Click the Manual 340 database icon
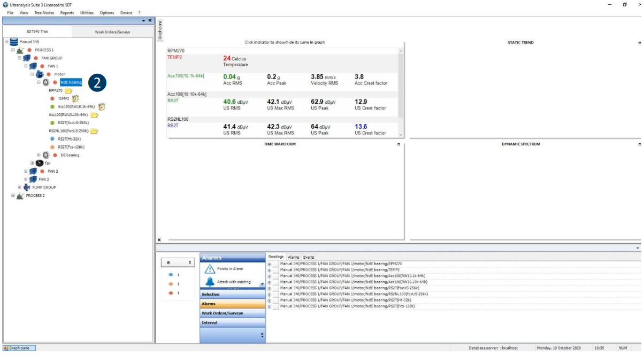Image resolution: width=644 pixels, height=355 pixels. click(14, 42)
